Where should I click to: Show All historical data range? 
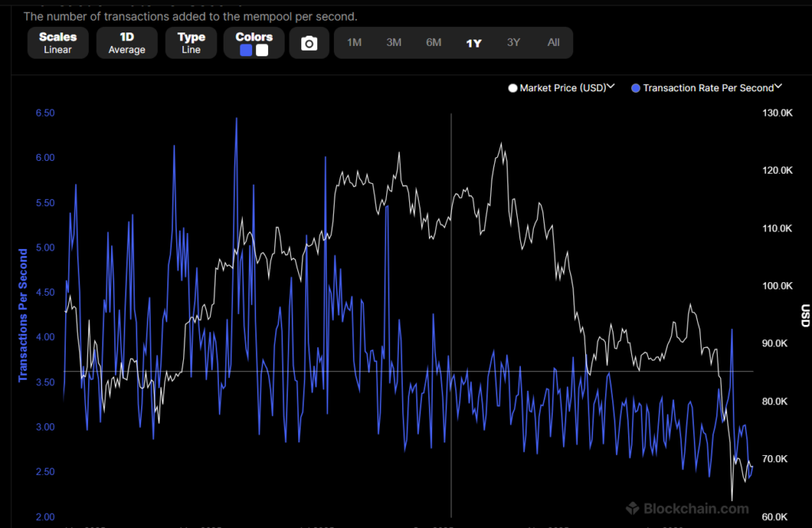point(553,43)
